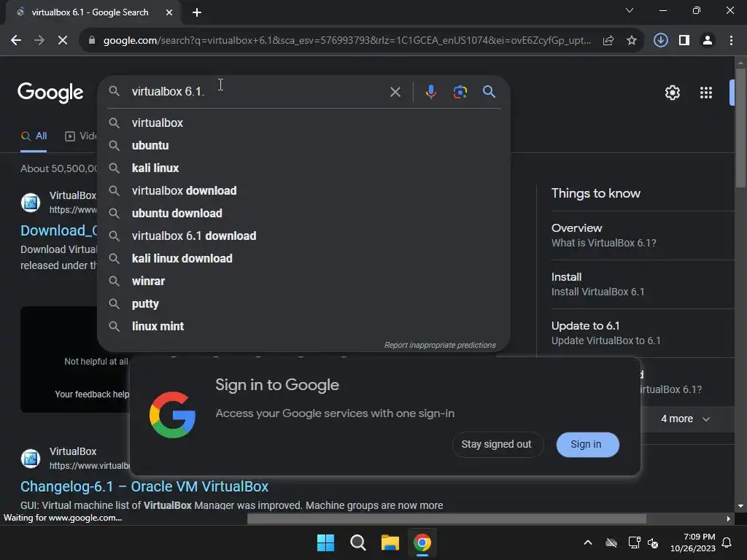This screenshot has width=747, height=560.
Task: Open Windows taskbar search
Action: (357, 542)
